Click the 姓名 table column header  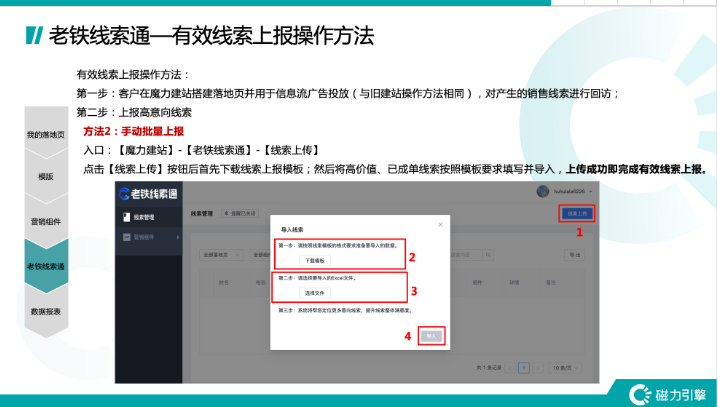click(223, 282)
